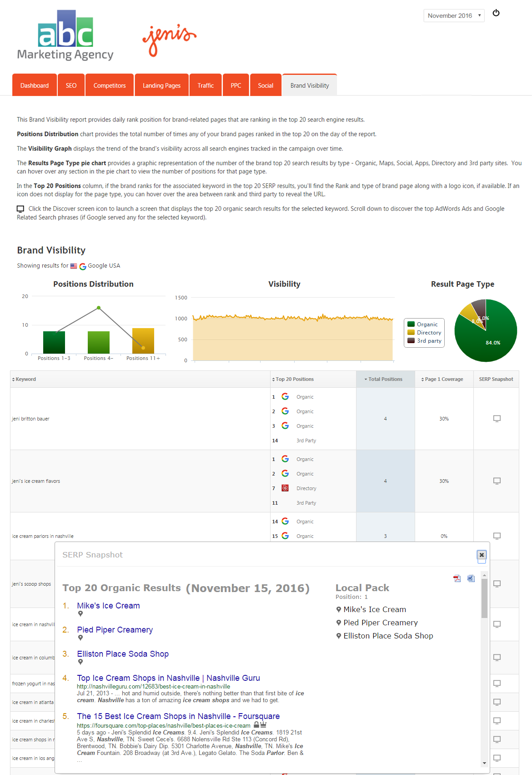Click the popup scrollbar down arrow
This screenshot has width=532, height=775.
(x=484, y=763)
